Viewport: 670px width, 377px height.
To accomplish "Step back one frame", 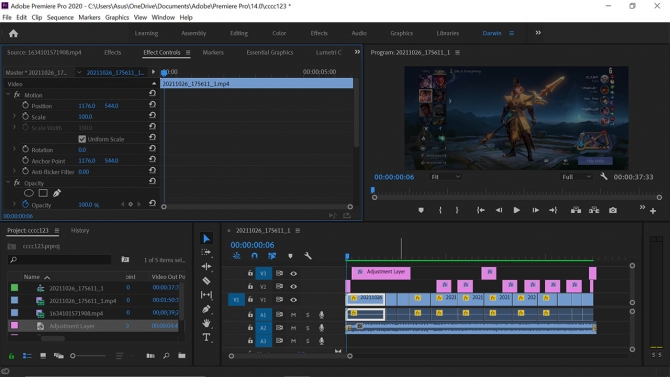I will point(499,210).
